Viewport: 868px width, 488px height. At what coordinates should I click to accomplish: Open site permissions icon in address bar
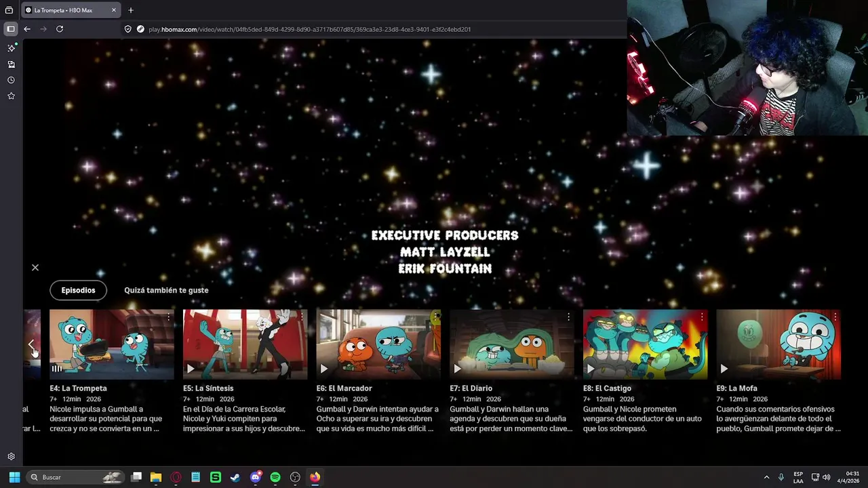(140, 29)
